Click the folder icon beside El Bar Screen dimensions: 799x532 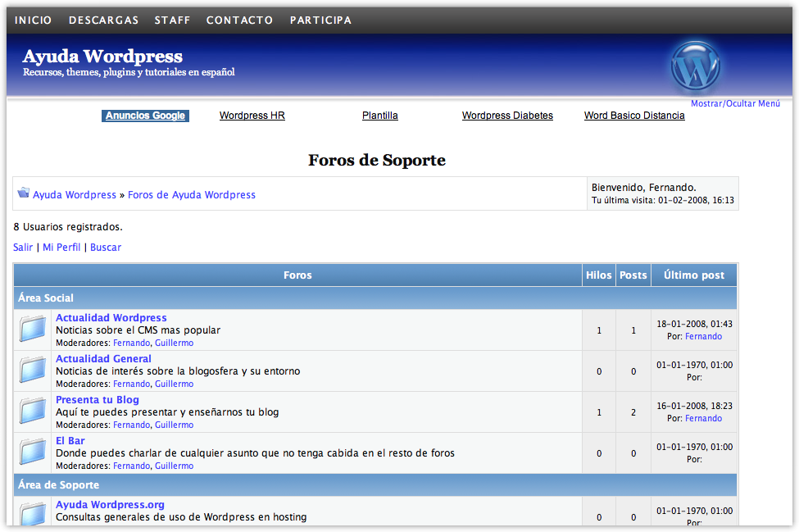tap(34, 452)
